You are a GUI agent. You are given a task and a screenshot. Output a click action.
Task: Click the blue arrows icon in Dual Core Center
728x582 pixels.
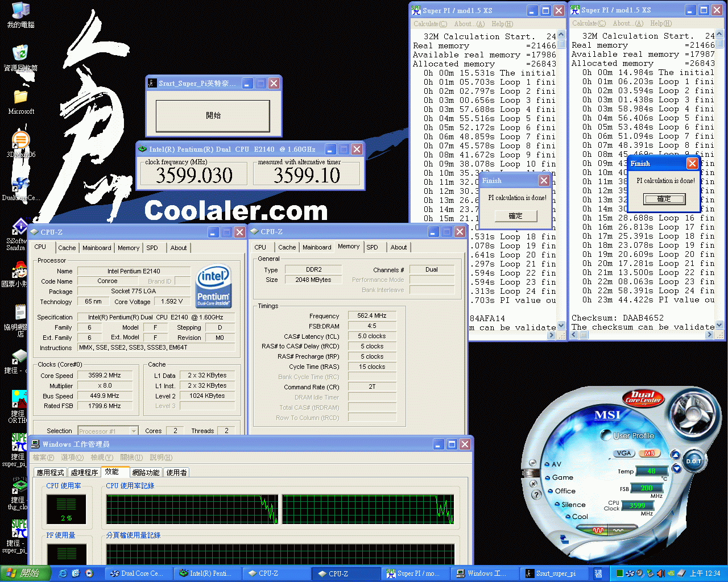click(x=564, y=539)
